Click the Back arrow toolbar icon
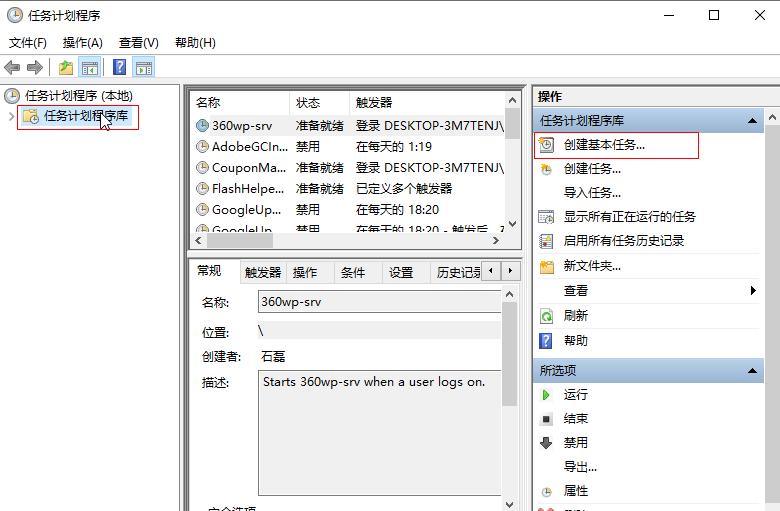The width and height of the screenshot is (780, 511). tap(12, 67)
